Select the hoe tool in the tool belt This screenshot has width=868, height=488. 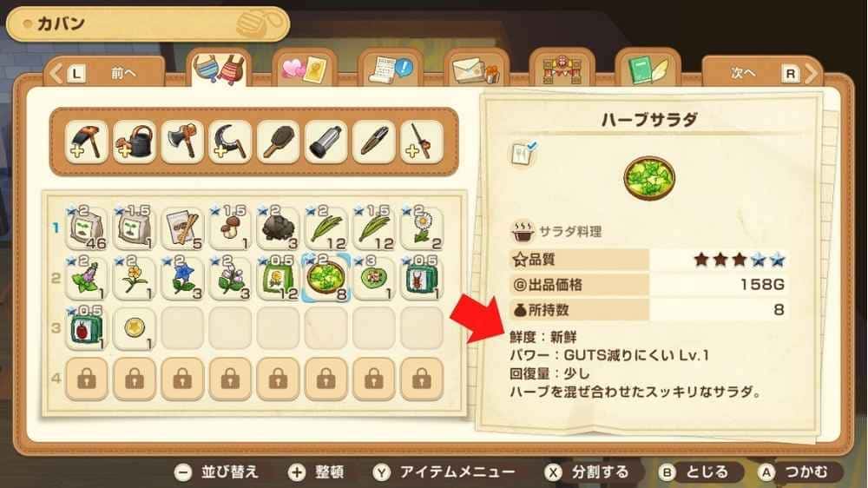tap(86, 142)
